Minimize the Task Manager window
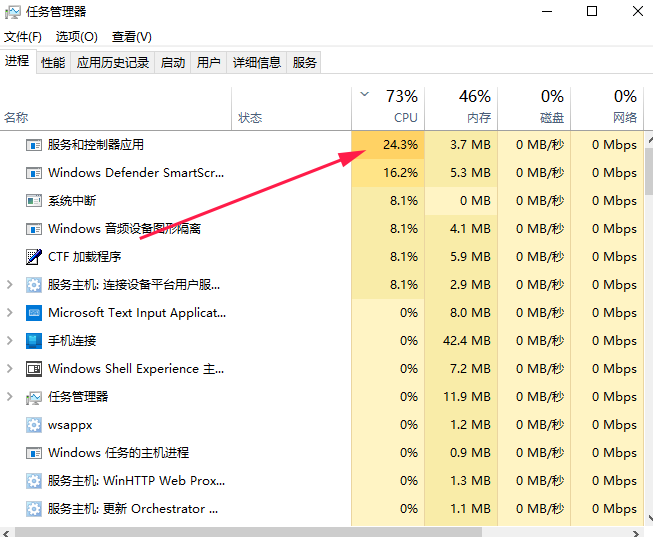The image size is (653, 537). pos(547,11)
